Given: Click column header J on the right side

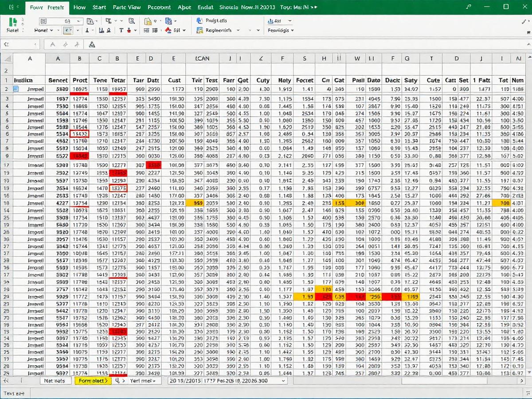Looking at the screenshot, I should pos(481,58).
